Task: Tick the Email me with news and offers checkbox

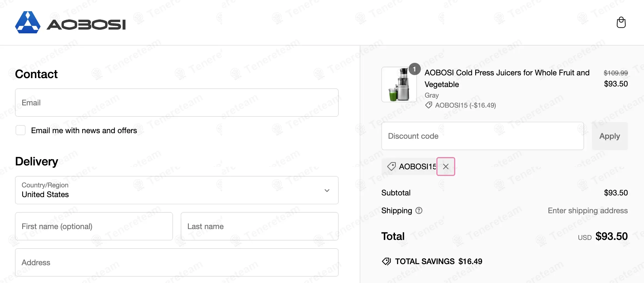Action: tap(21, 130)
